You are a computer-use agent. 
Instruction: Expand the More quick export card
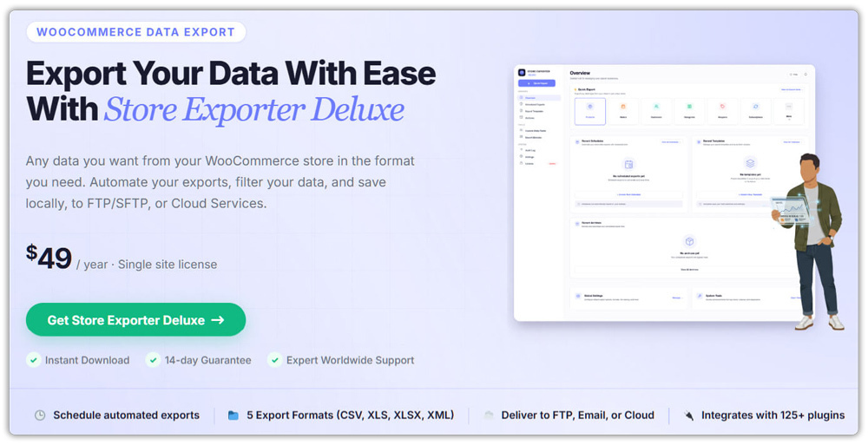click(789, 111)
